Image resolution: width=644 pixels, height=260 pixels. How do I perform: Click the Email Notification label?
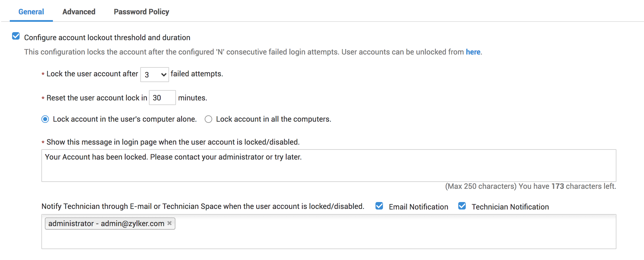[418, 207]
